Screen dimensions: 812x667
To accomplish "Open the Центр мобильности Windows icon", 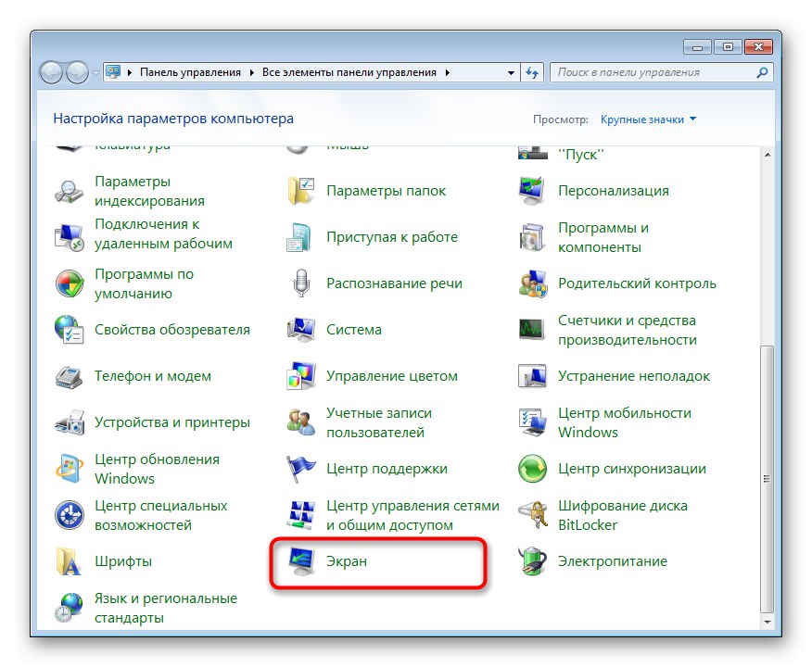I will click(x=532, y=422).
